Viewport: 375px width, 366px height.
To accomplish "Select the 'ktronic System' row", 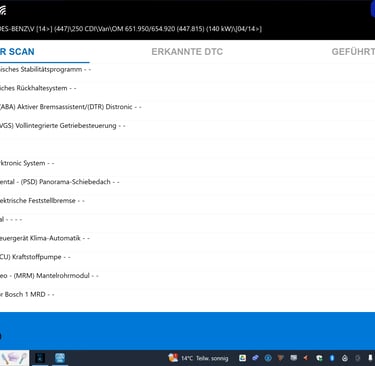I will pyautogui.click(x=187, y=163).
